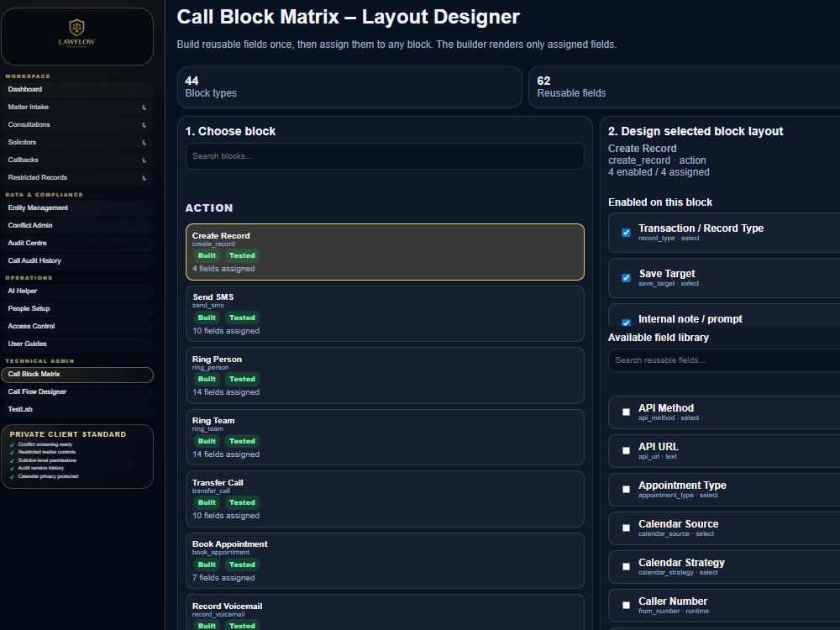Click the LawFlow shield logo
Screen dimensions: 840x630
(x=76, y=34)
